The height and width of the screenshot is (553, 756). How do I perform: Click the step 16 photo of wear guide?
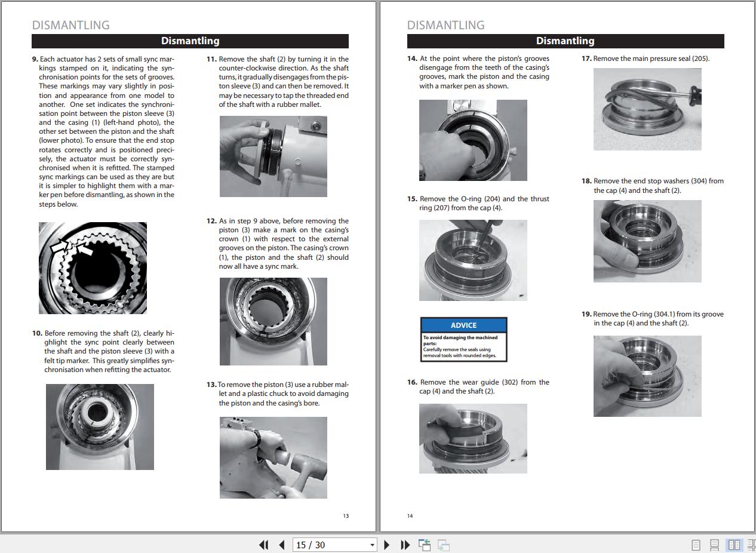coord(473,439)
